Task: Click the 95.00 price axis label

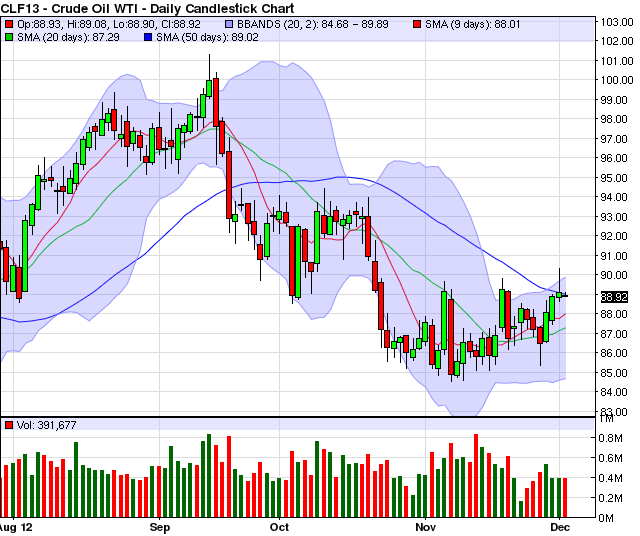Action: [x=613, y=178]
